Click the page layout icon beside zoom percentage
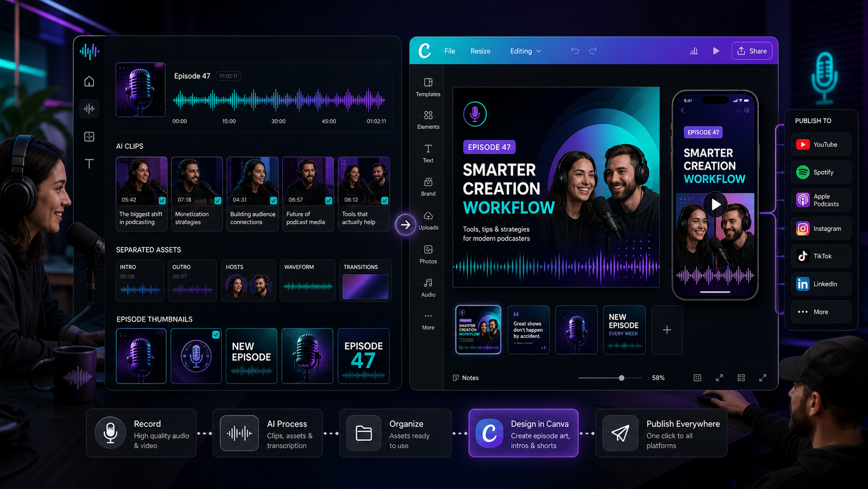 click(697, 378)
